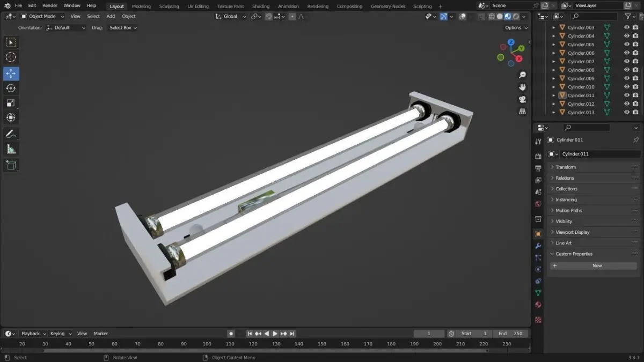Screen dimensions: 644x362
Task: Toggle auto keying record button
Action: point(231,334)
